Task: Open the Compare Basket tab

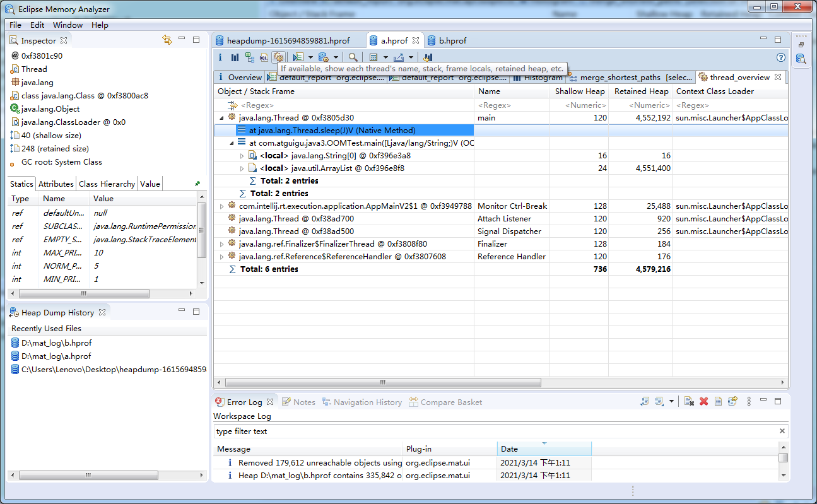Action: (x=445, y=402)
